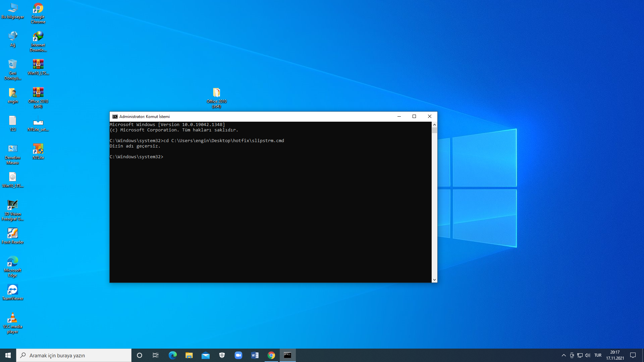Open the notification center
Viewport: 644px width, 362px height.
tap(633, 355)
